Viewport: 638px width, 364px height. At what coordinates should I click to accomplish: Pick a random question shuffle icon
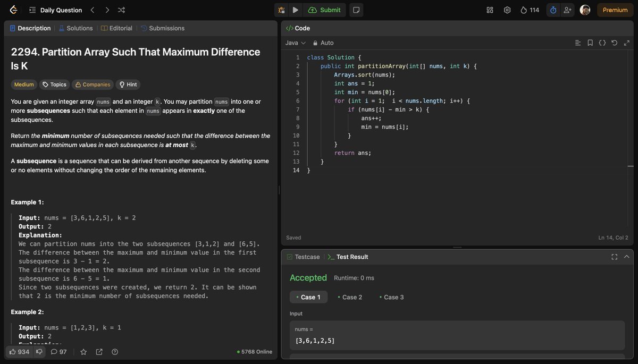(121, 10)
